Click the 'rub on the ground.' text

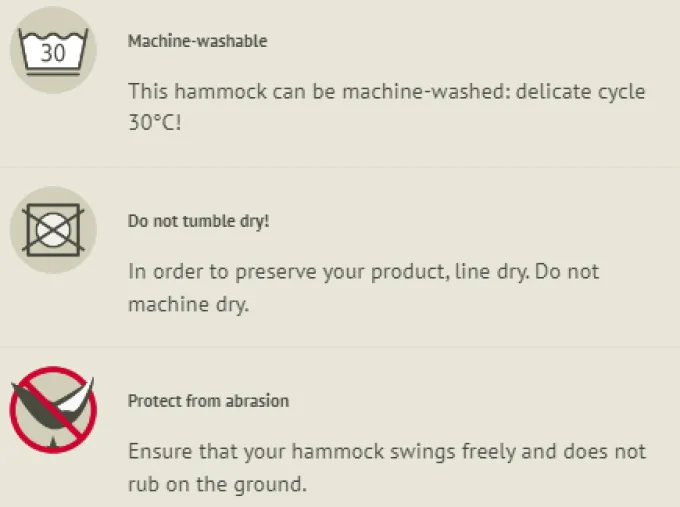[217, 484]
